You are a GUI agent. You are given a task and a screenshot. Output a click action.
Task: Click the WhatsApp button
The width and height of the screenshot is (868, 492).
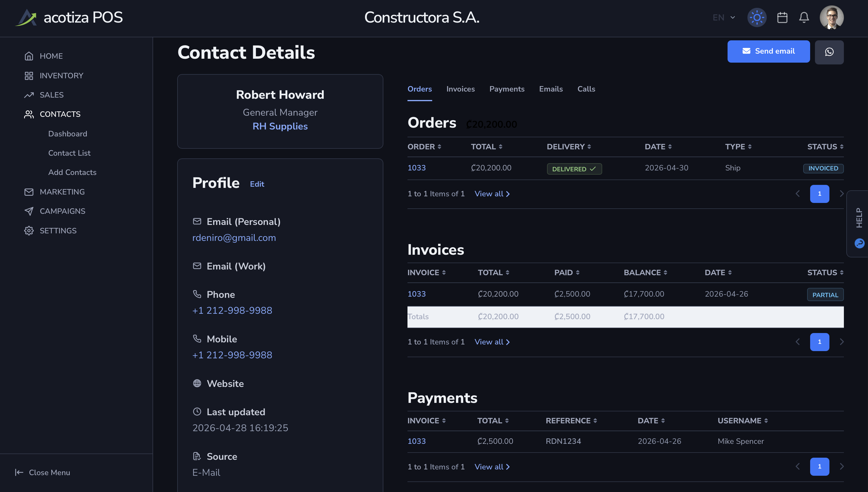[829, 52]
